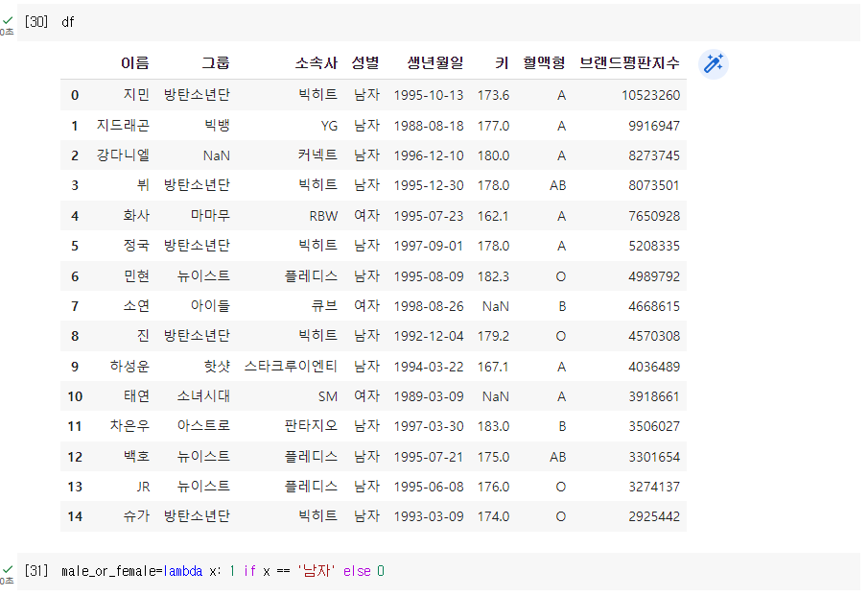The width and height of the screenshot is (868, 596).
Task: Click the agency cell 'RBW'
Action: click(323, 216)
